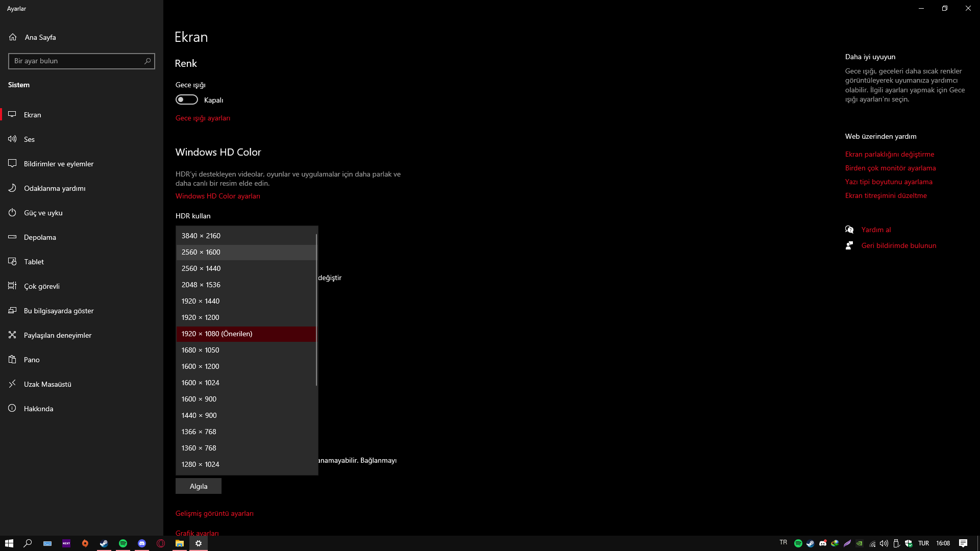Click the Tablet sidebar icon
Screen dimensions: 980x551
(x=12, y=261)
